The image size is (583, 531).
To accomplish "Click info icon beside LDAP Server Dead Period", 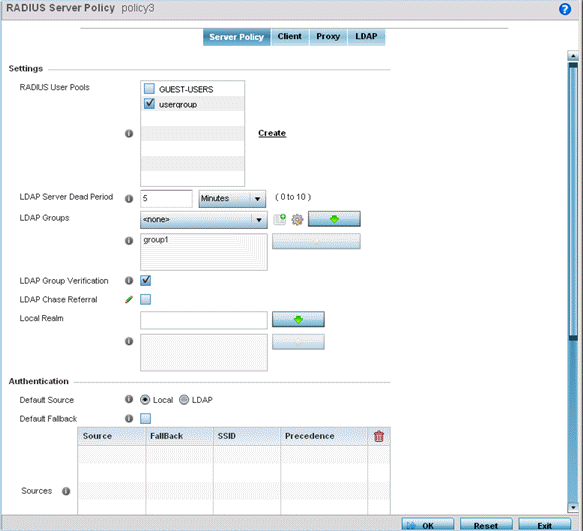I will point(129,199).
